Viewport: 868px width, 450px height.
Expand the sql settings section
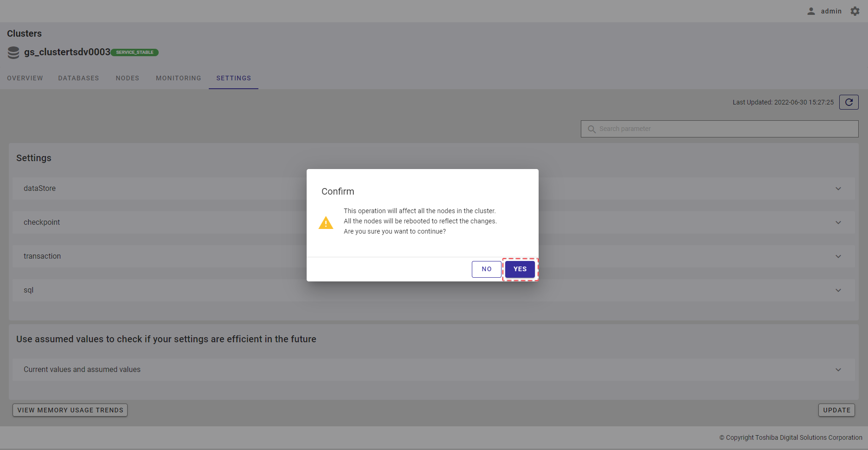pos(838,290)
